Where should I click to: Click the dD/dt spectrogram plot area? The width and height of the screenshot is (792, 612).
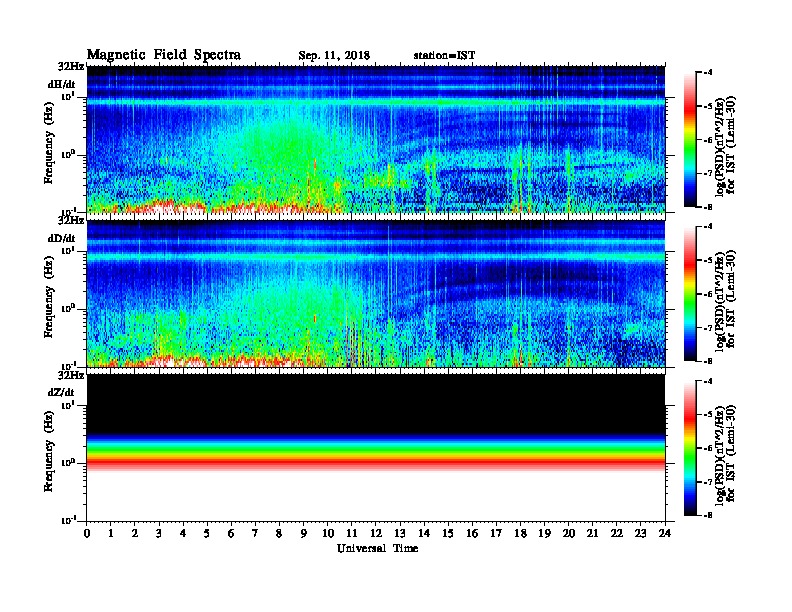pos(376,293)
